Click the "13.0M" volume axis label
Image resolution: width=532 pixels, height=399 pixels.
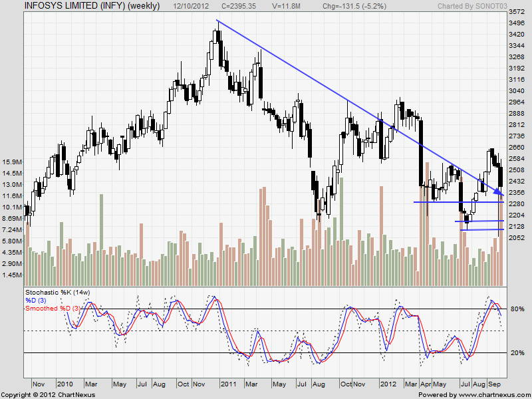pos(13,185)
